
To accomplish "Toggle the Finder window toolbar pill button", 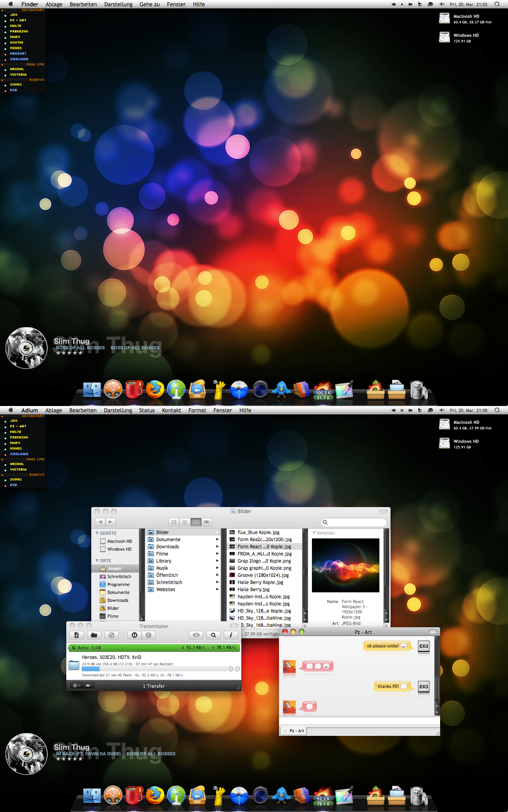I will [383, 511].
